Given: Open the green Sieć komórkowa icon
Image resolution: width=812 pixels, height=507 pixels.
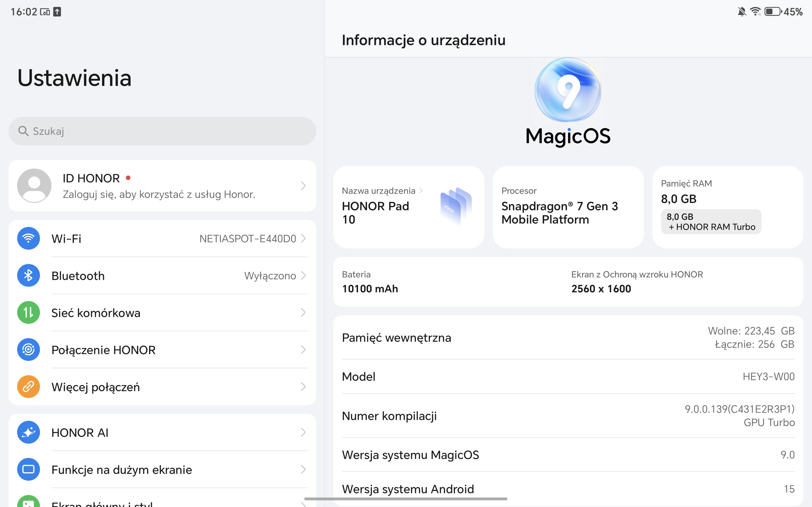Looking at the screenshot, I should click(29, 312).
